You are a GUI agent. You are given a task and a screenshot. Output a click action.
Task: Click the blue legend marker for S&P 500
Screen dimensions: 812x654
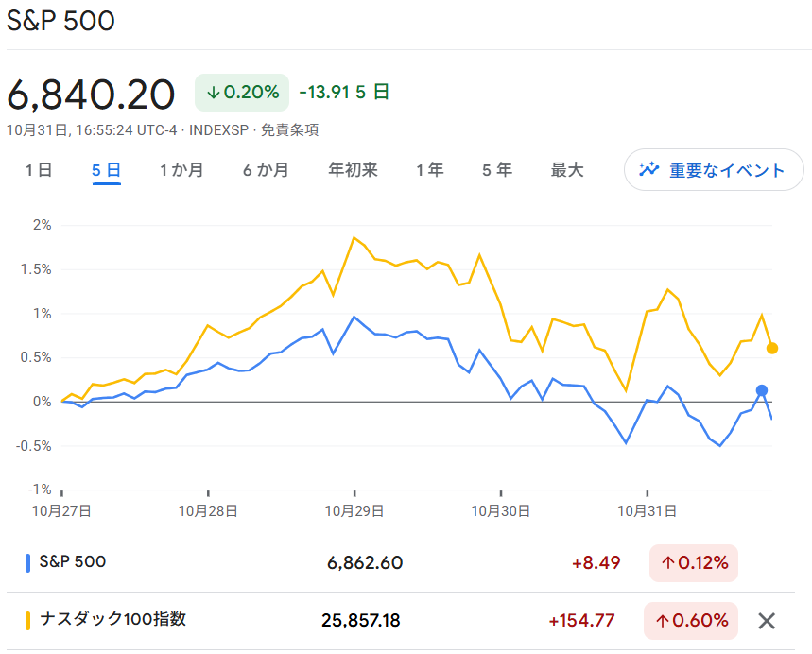pos(29,562)
